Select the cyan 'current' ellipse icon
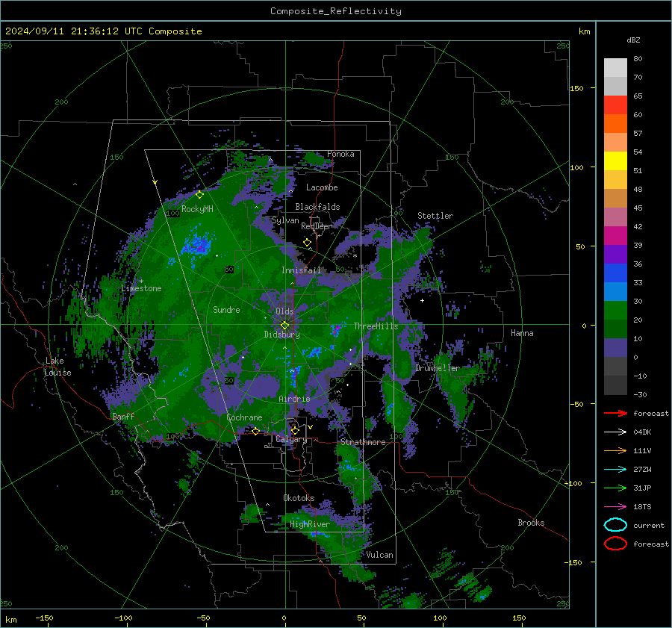Viewport: 672px width, 628px height. pyautogui.click(x=615, y=525)
